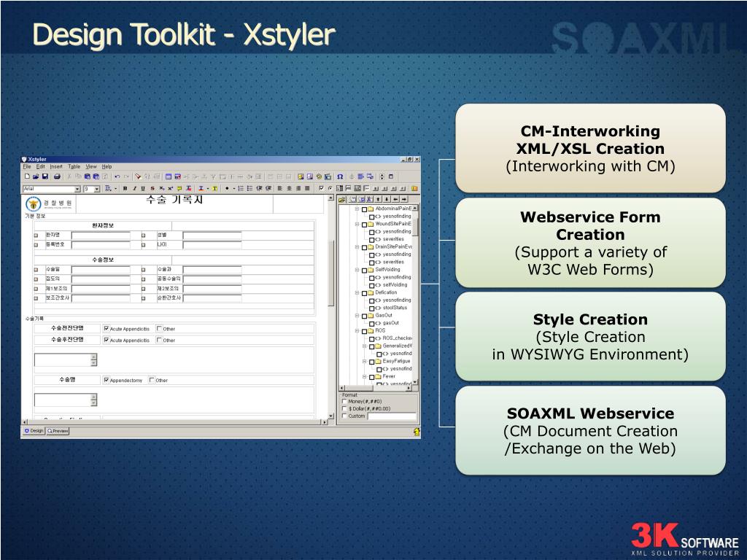
Task: Select the gasOut tree item
Action: [391, 323]
